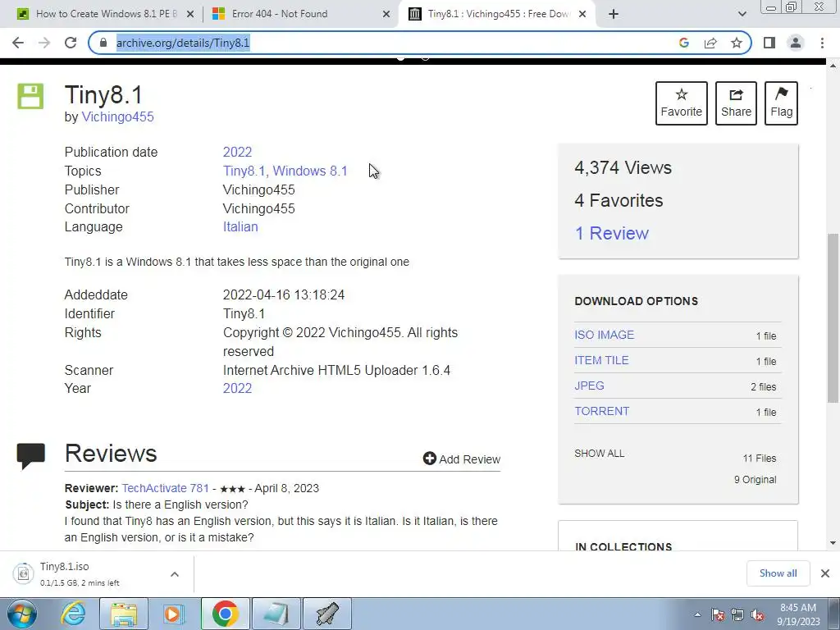Click the scrollbar down arrow

(x=833, y=543)
